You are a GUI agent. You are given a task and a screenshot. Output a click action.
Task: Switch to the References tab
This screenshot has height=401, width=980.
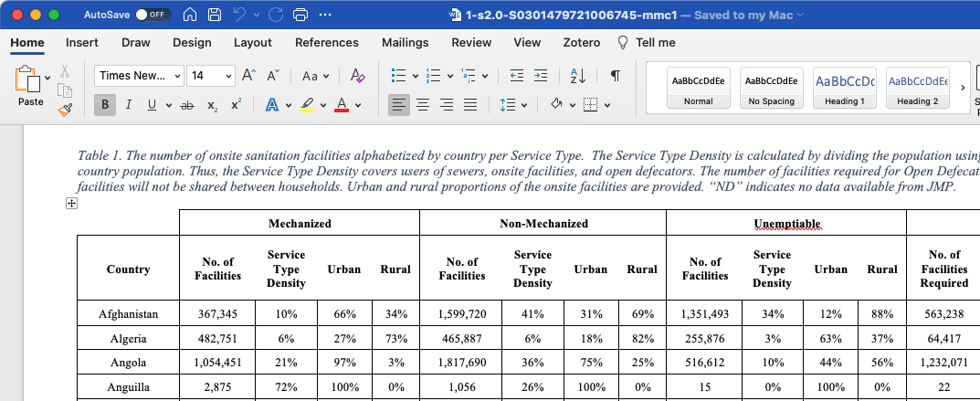click(x=326, y=42)
